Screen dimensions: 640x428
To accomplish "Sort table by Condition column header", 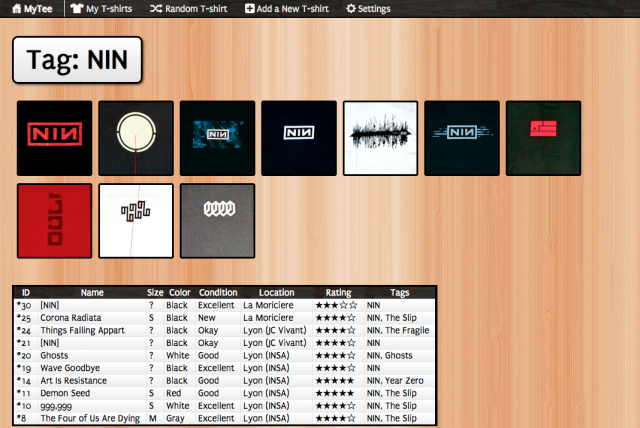I will (218, 293).
